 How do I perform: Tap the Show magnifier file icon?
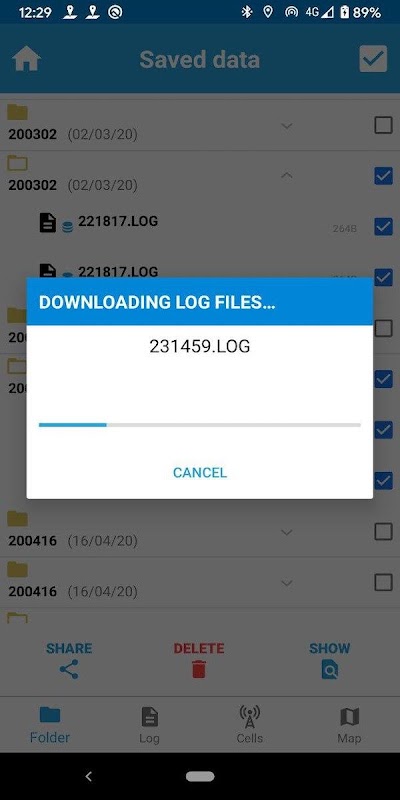click(x=330, y=669)
